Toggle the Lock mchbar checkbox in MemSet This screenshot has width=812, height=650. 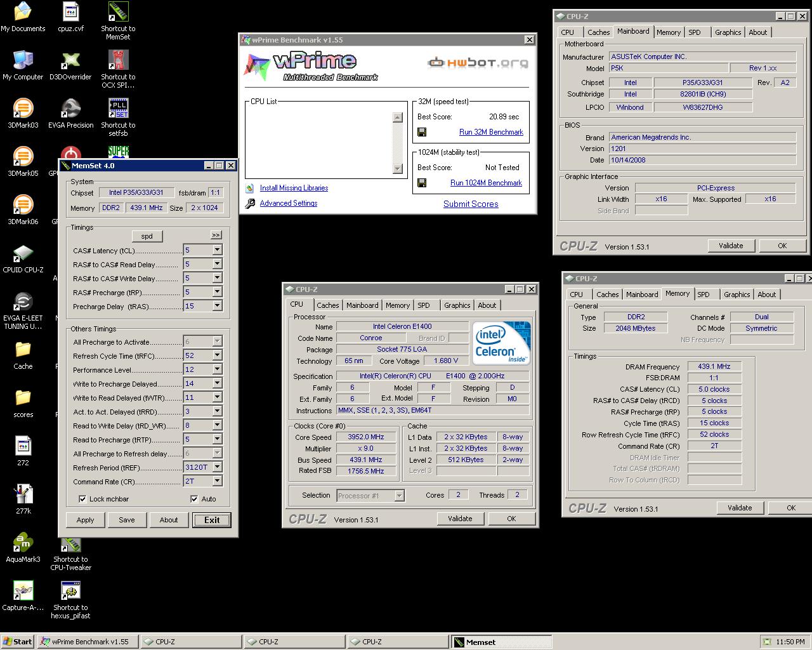(x=82, y=499)
